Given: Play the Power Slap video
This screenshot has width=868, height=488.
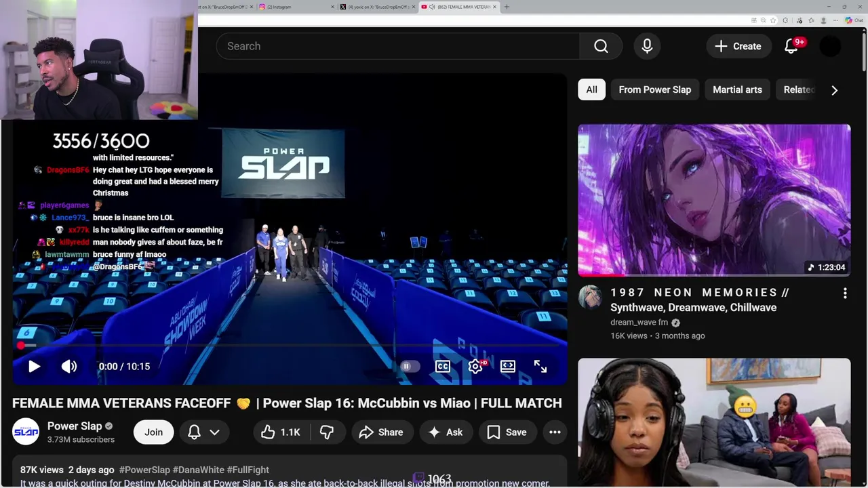Looking at the screenshot, I should tap(34, 367).
